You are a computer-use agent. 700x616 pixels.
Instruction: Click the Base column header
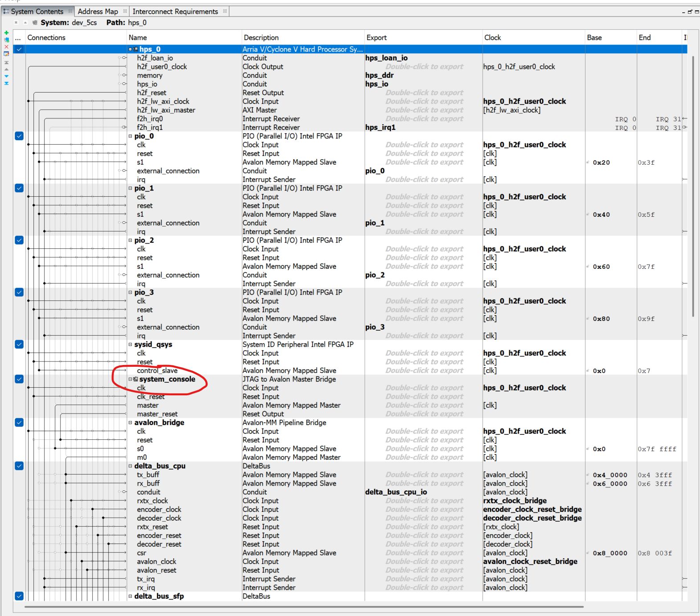pyautogui.click(x=610, y=38)
